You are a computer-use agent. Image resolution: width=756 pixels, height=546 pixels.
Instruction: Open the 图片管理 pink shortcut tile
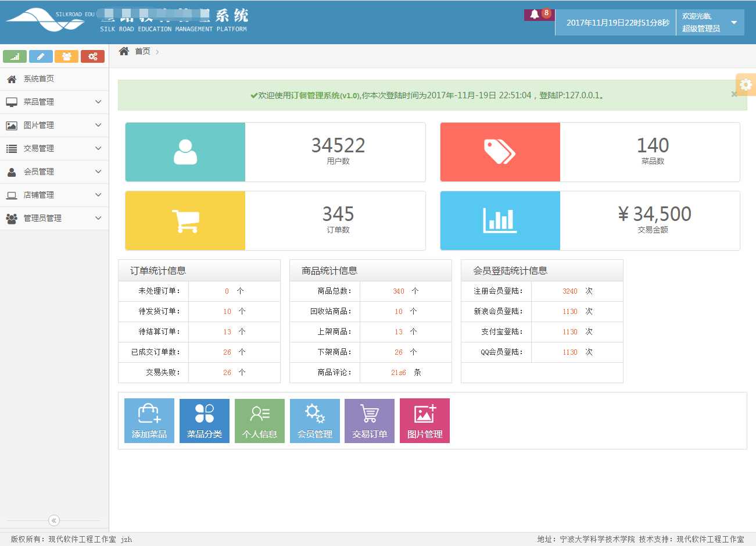(425, 420)
